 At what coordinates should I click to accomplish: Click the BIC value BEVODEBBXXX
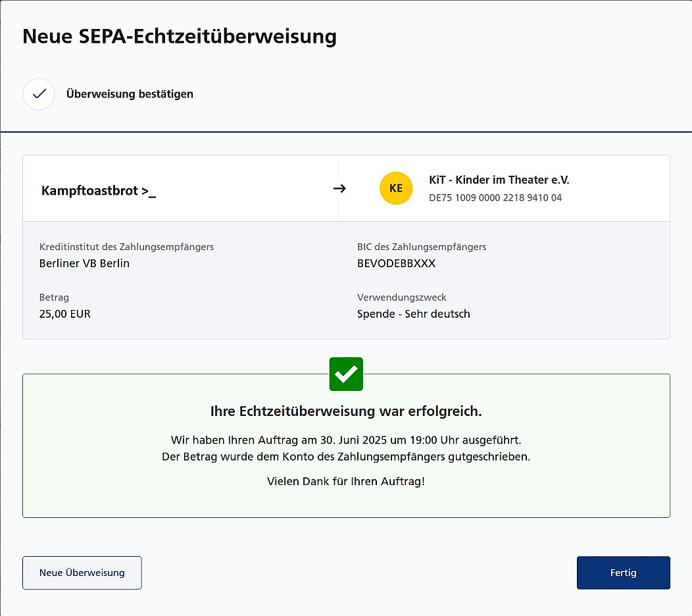point(396,263)
